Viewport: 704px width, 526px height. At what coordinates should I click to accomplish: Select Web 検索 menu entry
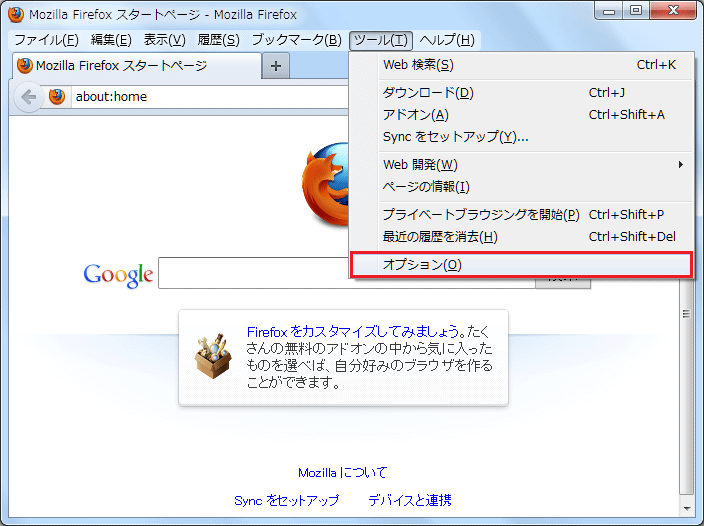click(418, 65)
